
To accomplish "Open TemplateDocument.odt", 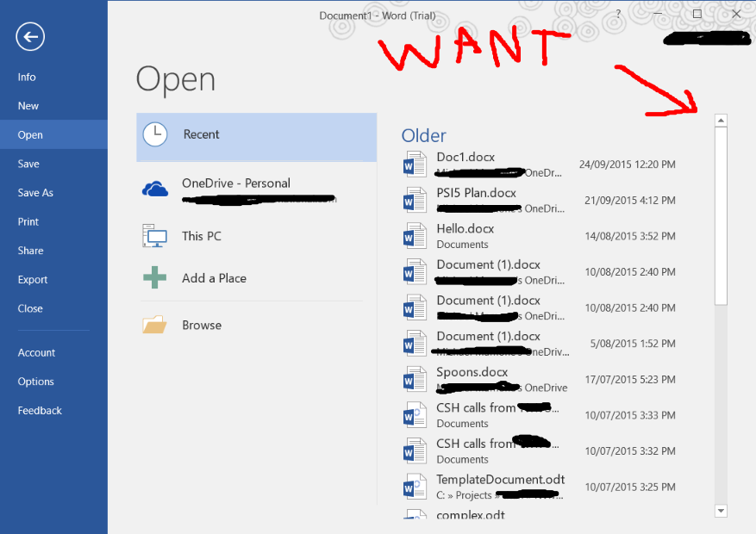I will click(540, 487).
